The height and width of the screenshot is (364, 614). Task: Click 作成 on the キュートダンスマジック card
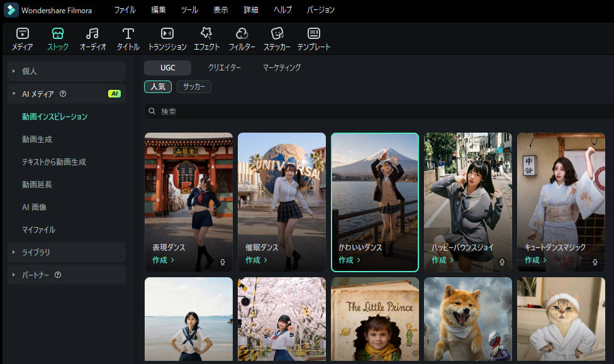click(536, 260)
